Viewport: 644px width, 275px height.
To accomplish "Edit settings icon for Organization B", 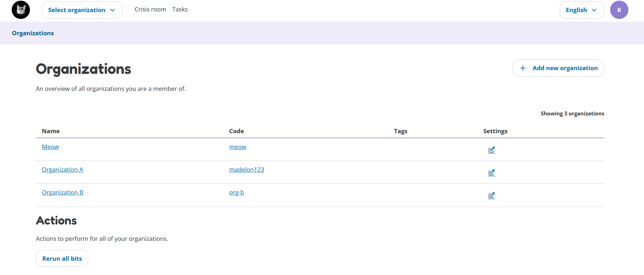I will pyautogui.click(x=492, y=195).
